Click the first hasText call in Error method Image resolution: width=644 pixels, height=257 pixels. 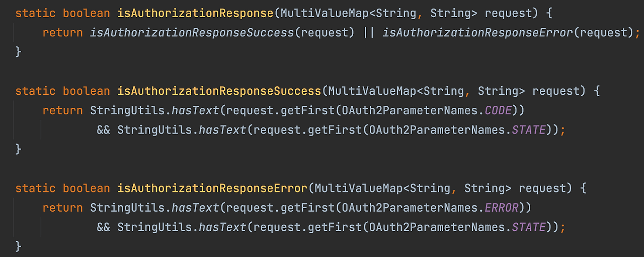click(x=195, y=208)
